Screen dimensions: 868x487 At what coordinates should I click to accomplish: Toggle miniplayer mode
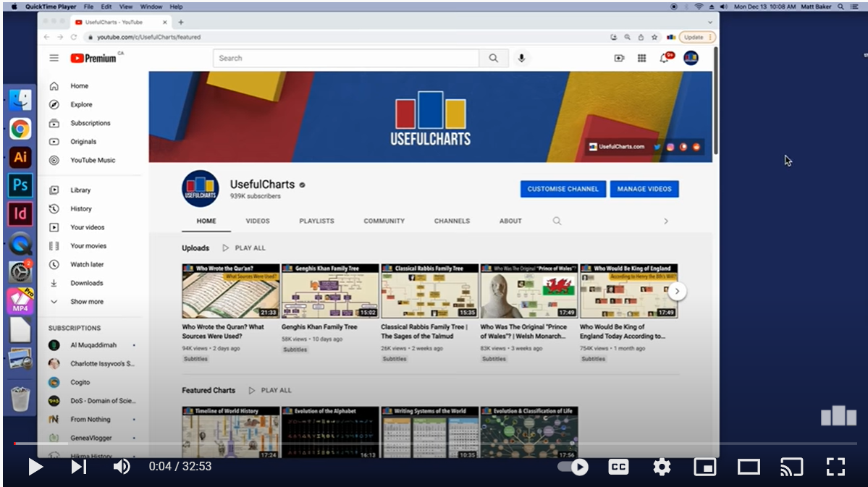(x=704, y=467)
